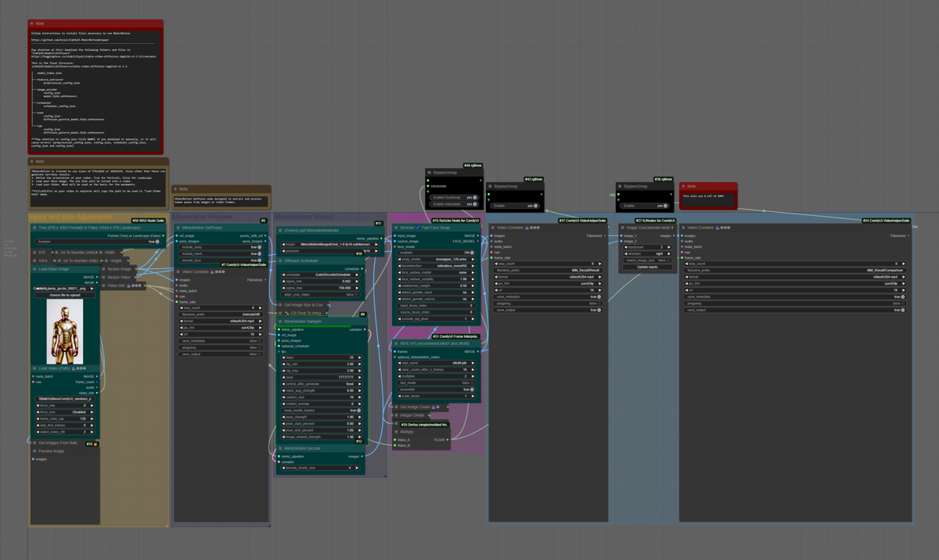939x560 pixels.
Task: Click the video preview icon on Movements Preview Video Combine
Action: pos(213,271)
